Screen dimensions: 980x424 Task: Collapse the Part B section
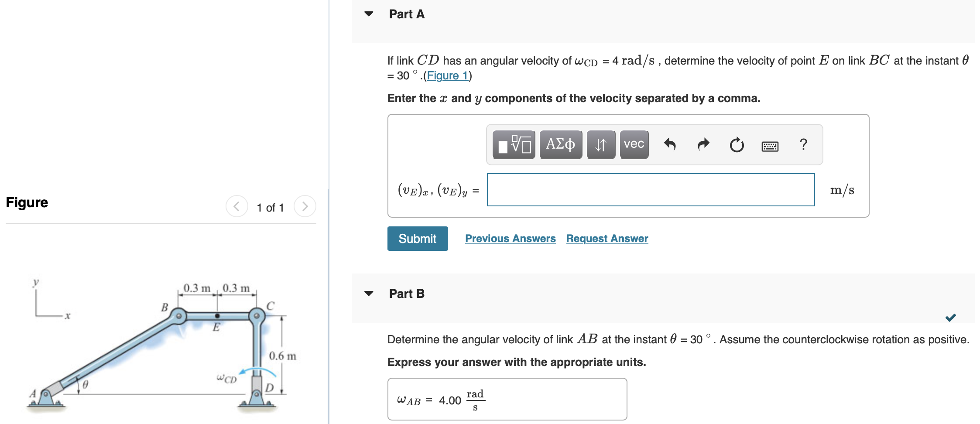[369, 293]
